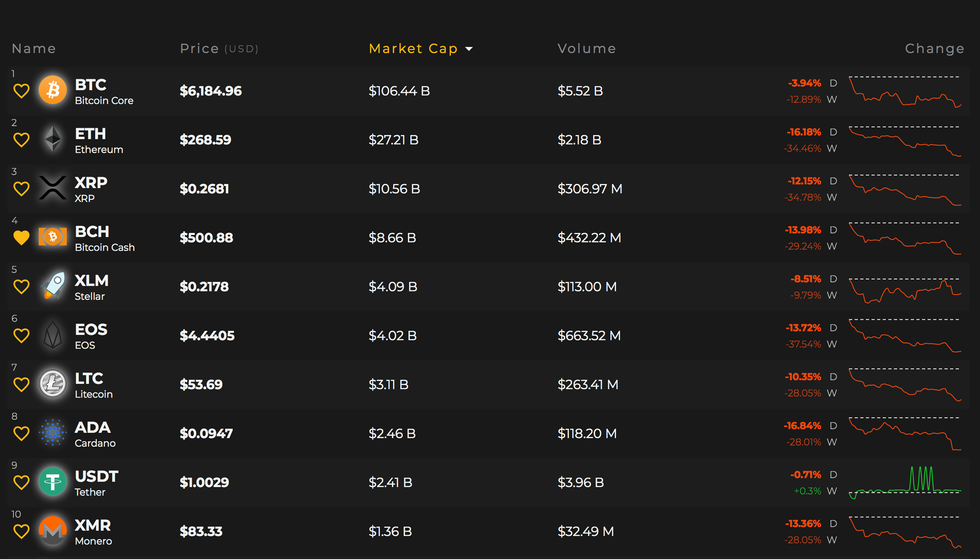Image resolution: width=980 pixels, height=559 pixels.
Task: Unfavorite BCH using the filled heart
Action: (x=21, y=238)
